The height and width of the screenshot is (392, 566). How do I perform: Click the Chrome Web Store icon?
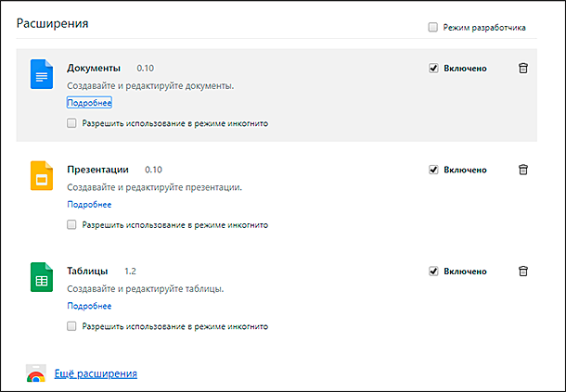[36, 373]
